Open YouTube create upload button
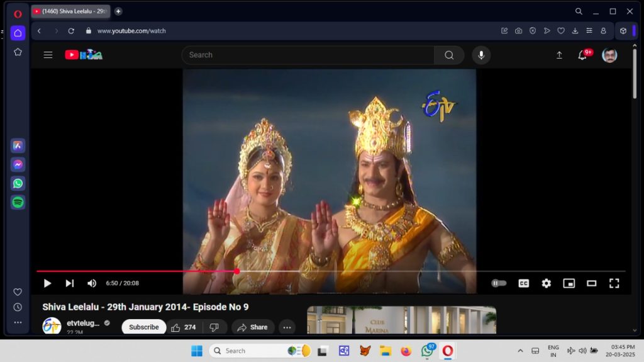 pos(559,55)
